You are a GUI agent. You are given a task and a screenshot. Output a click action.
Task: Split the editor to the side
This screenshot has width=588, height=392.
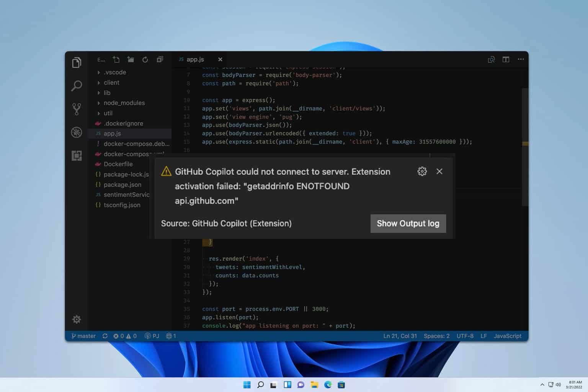pyautogui.click(x=506, y=59)
